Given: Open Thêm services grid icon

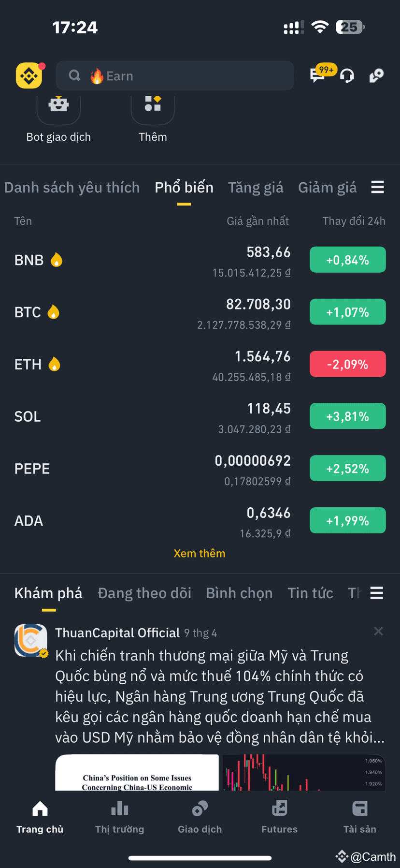Looking at the screenshot, I should [153, 105].
